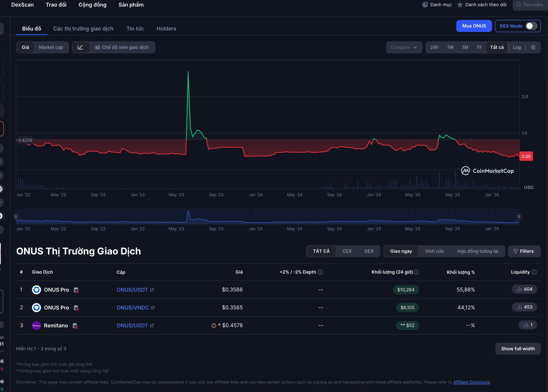
Task: Open the Trao đổi menu
Action: (x=56, y=5)
